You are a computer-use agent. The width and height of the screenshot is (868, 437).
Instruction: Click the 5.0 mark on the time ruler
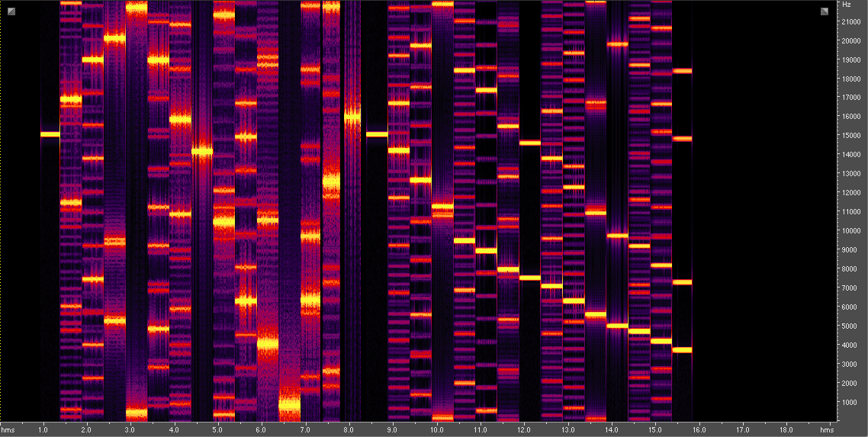[x=217, y=429]
